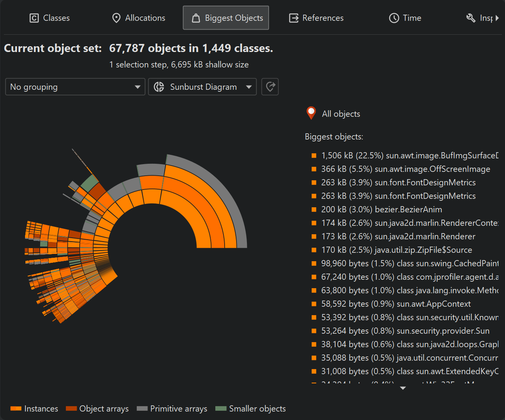This screenshot has width=505, height=420.
Task: Click the arrow to show more tabs
Action: tap(497, 18)
